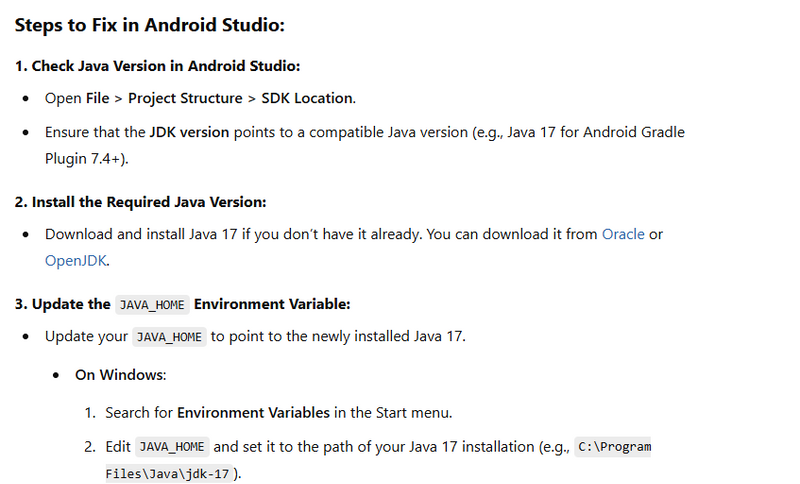Open the Oracle download link
Image resolution: width=800 pixels, height=484 pixels.
coord(623,234)
